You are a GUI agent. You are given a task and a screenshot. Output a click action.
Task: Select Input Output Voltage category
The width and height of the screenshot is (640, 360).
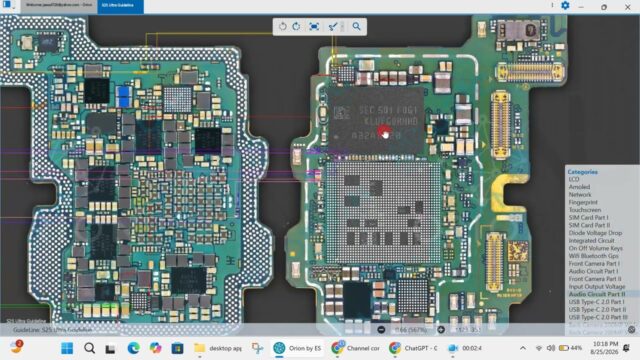coord(597,287)
